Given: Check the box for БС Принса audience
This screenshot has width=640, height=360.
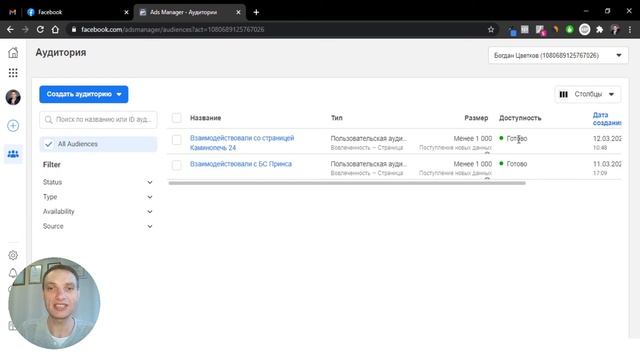Looking at the screenshot, I should point(177,165).
